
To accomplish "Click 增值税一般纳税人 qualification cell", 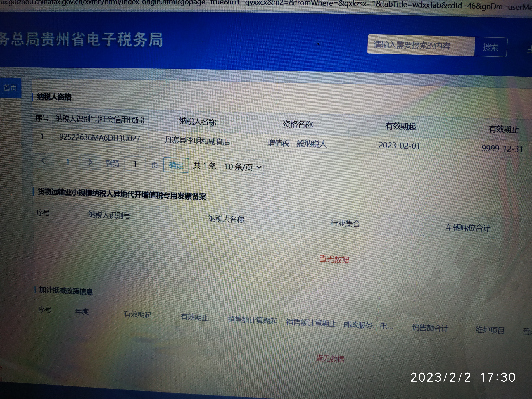I will 297,144.
